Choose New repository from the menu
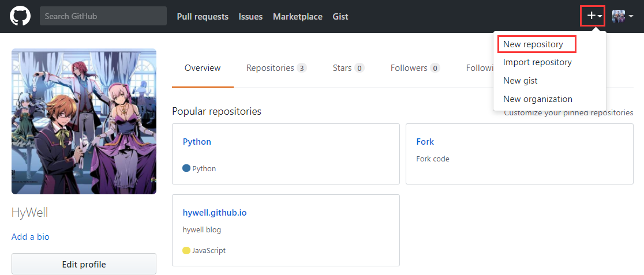The width and height of the screenshot is (644, 275). click(533, 44)
